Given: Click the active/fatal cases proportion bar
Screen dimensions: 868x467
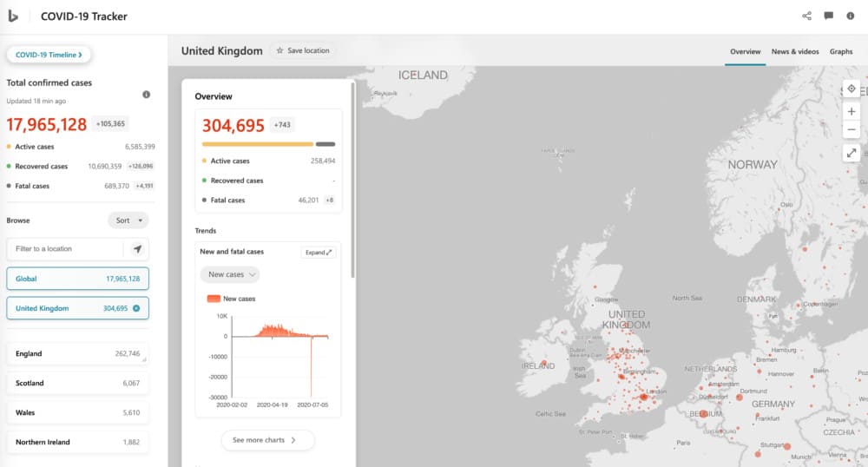Looking at the screenshot, I should pyautogui.click(x=268, y=144).
